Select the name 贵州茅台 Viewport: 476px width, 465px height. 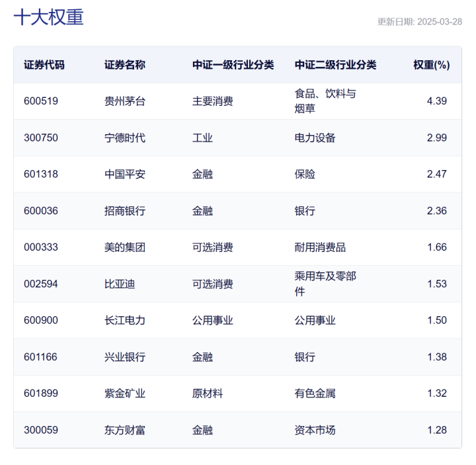125,101
